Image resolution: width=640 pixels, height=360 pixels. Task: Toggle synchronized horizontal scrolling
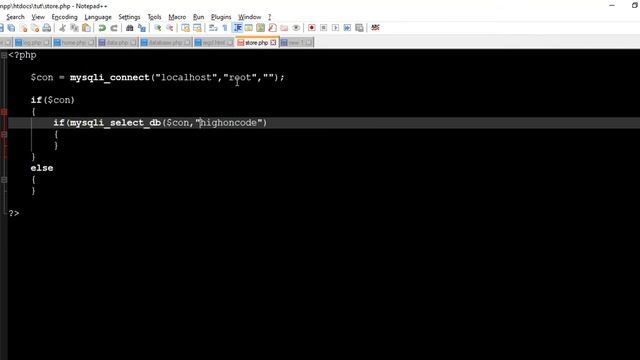(x=197, y=28)
